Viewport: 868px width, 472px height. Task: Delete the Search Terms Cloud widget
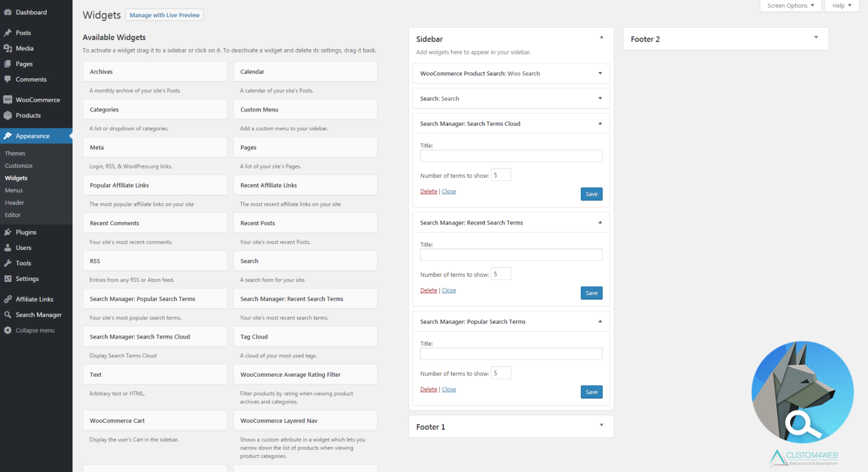(x=429, y=191)
